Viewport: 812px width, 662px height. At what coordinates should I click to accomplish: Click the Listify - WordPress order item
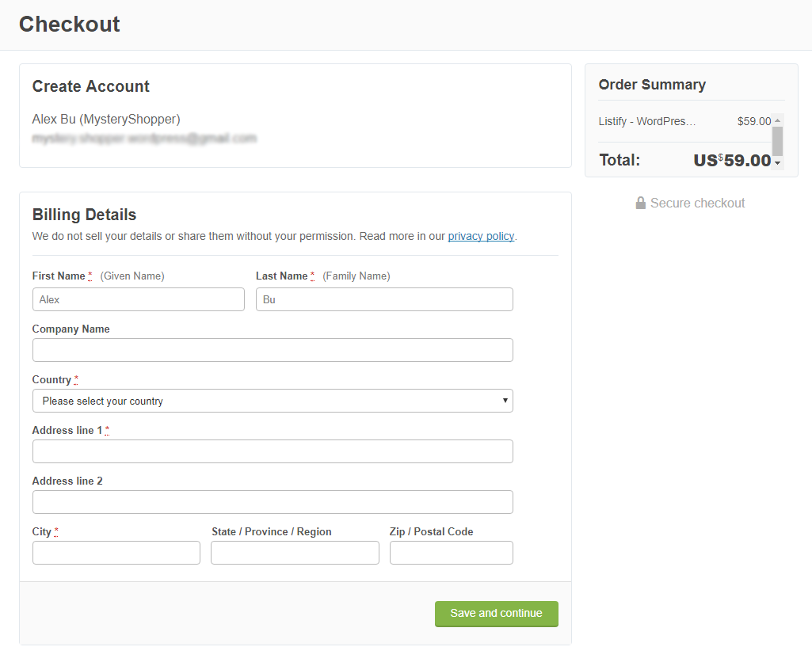pyautogui.click(x=647, y=121)
